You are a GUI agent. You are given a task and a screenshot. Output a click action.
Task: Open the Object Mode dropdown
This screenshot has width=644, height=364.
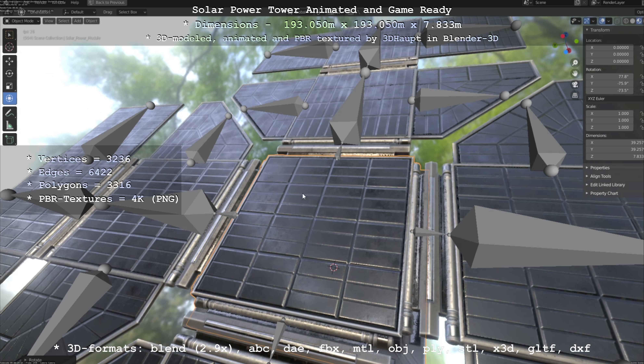[22, 21]
